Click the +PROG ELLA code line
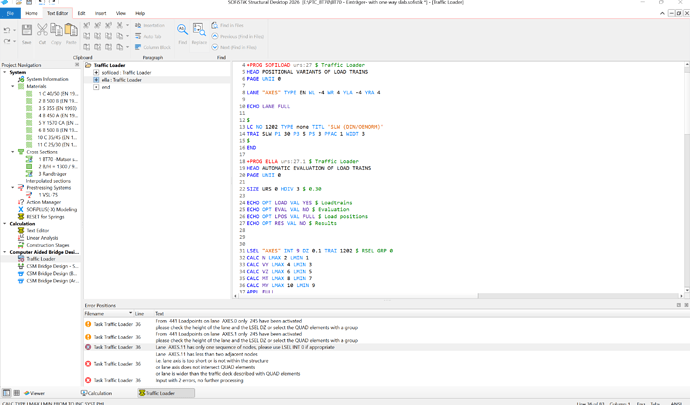Viewport: 690px width, 405px height. [302, 161]
